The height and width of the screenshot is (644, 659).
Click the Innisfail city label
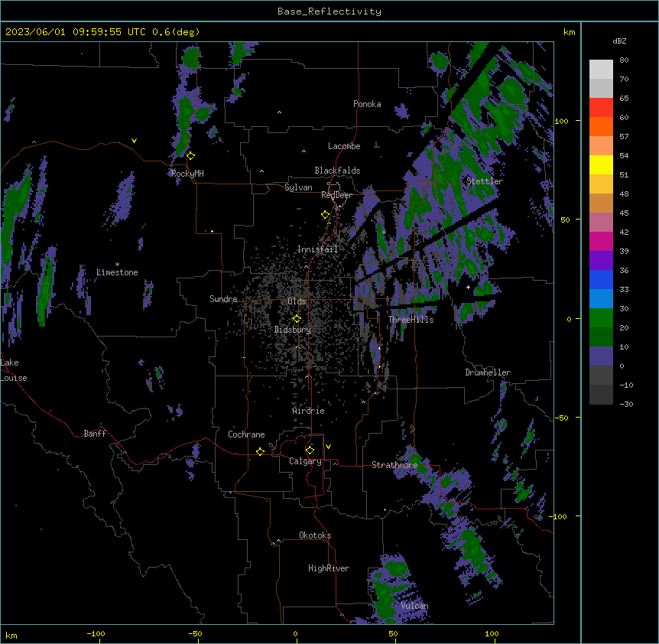click(317, 249)
